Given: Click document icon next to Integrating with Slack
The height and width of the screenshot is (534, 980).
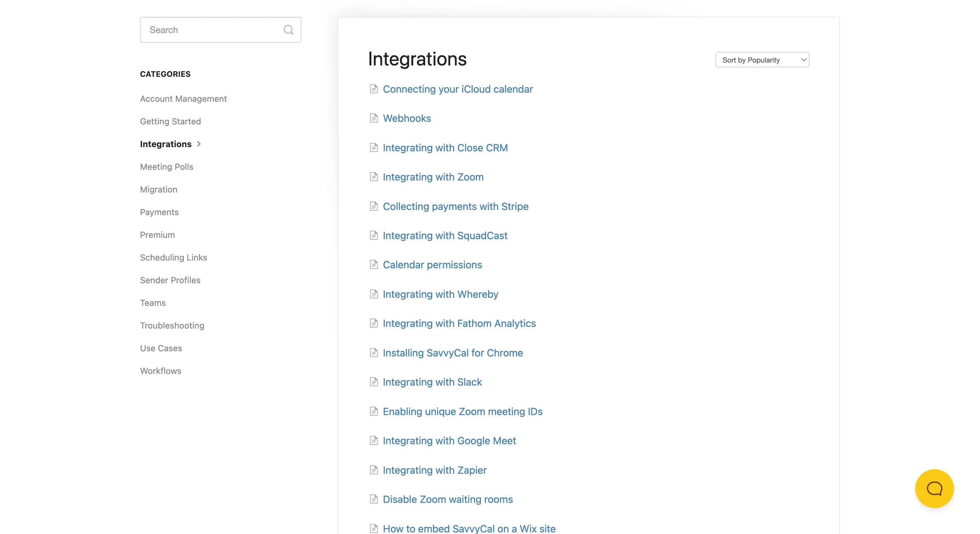Looking at the screenshot, I should [x=374, y=382].
